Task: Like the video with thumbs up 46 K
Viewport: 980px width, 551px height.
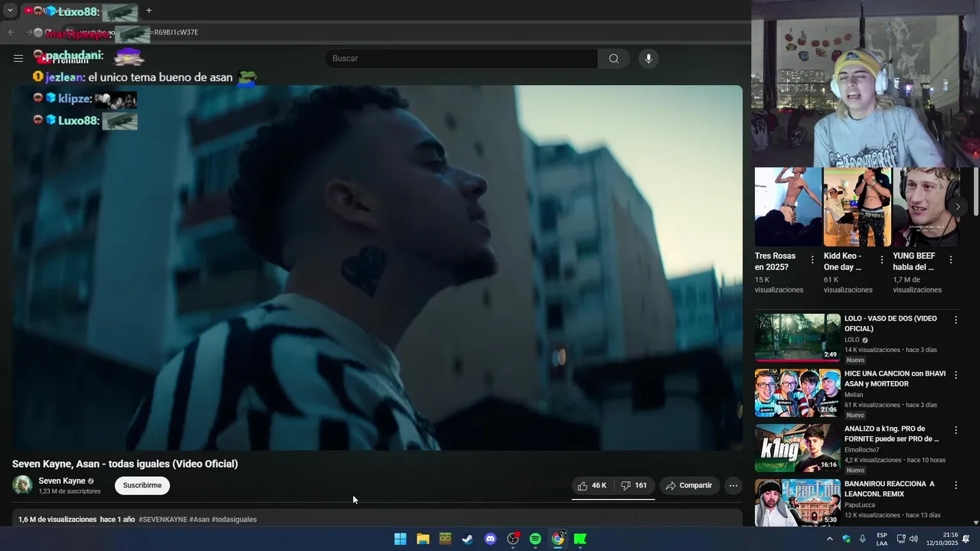Action: pyautogui.click(x=593, y=485)
